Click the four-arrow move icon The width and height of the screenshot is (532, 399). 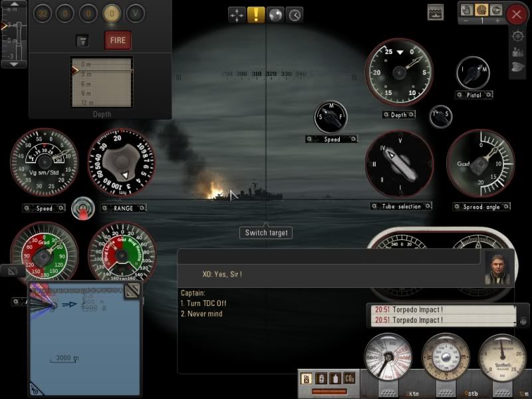click(x=237, y=15)
